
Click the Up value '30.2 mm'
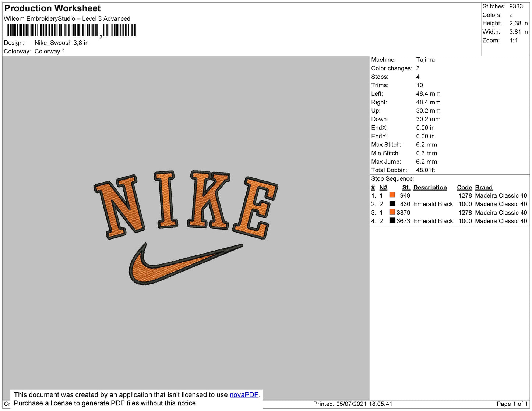(x=428, y=110)
